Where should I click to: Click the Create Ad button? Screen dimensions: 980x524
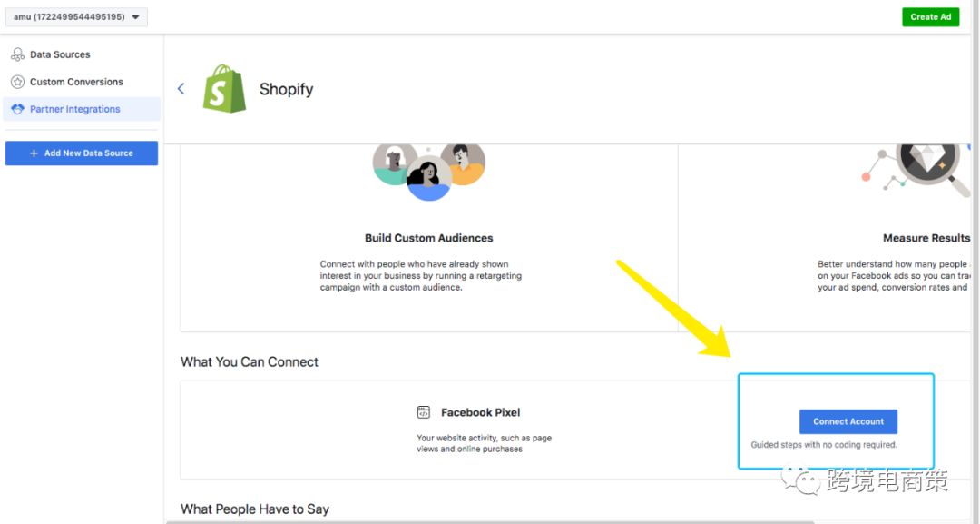[x=930, y=17]
